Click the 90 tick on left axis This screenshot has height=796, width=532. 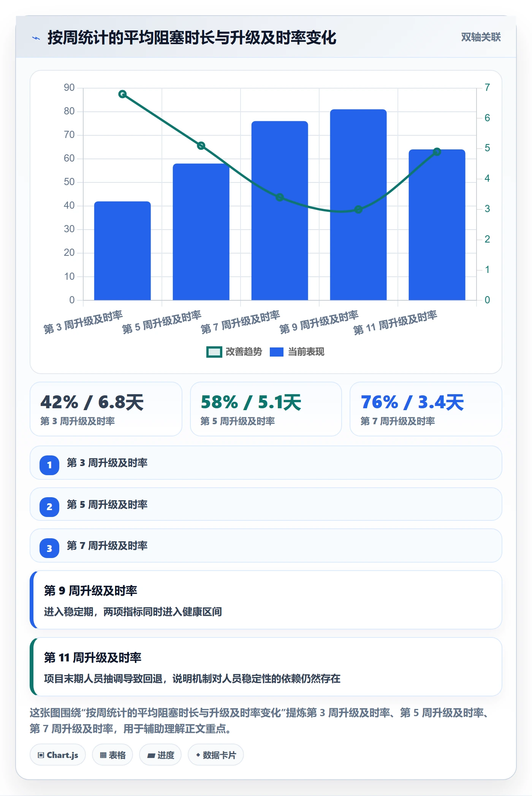69,88
